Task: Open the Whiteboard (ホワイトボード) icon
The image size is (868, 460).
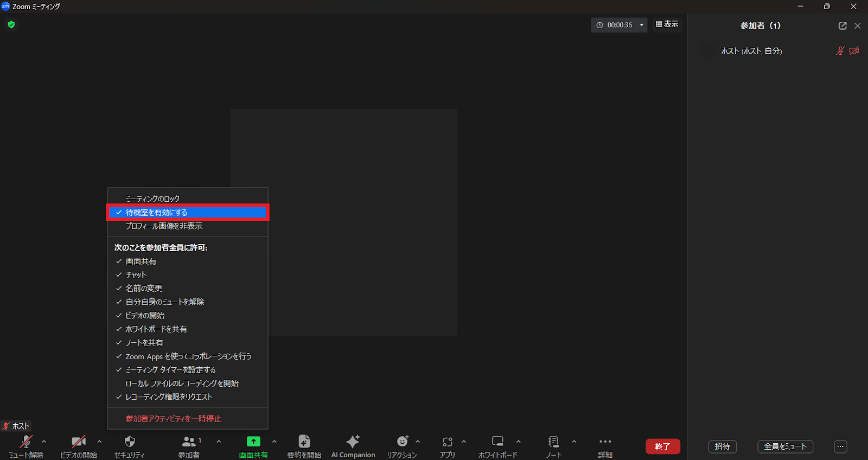Action: pos(498,442)
